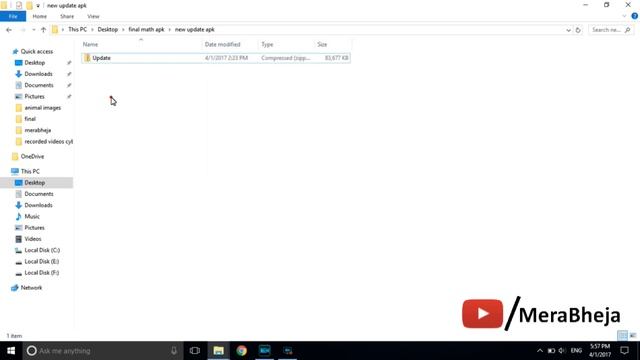The width and height of the screenshot is (640, 360).
Task: Sort files by Name column
Action: coord(91,44)
